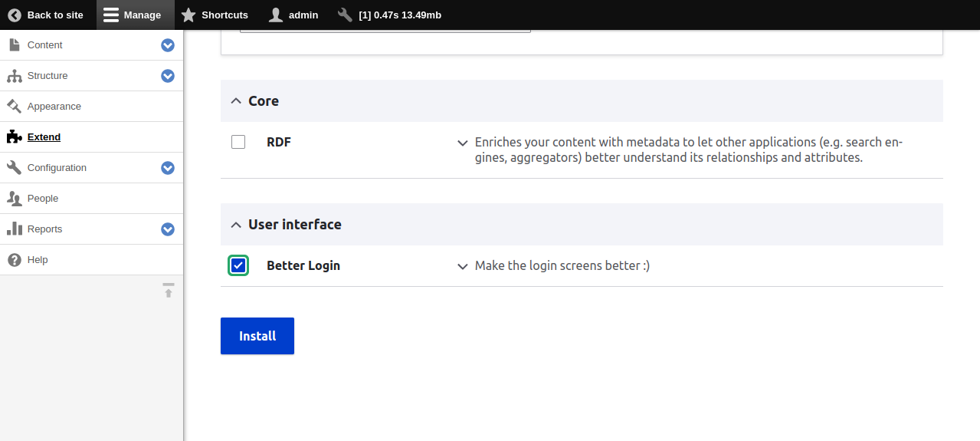Click the Shortcuts star icon
This screenshot has width=980, height=441.
pos(188,15)
